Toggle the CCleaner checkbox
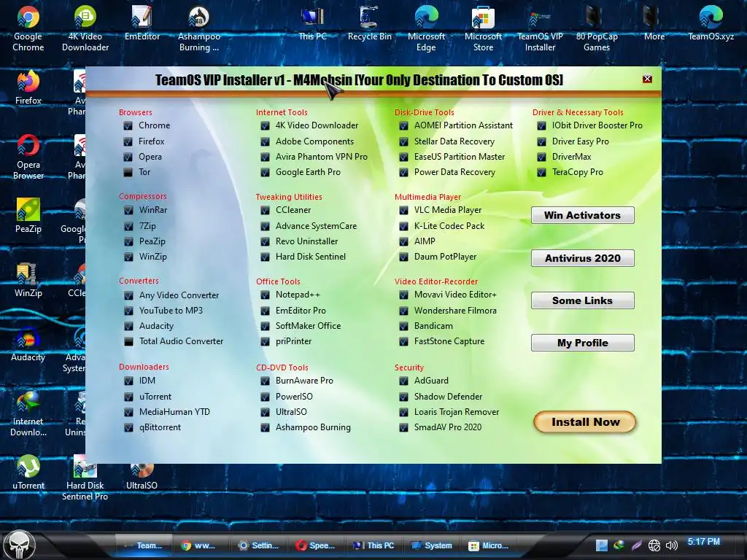The image size is (747, 560). (265, 210)
